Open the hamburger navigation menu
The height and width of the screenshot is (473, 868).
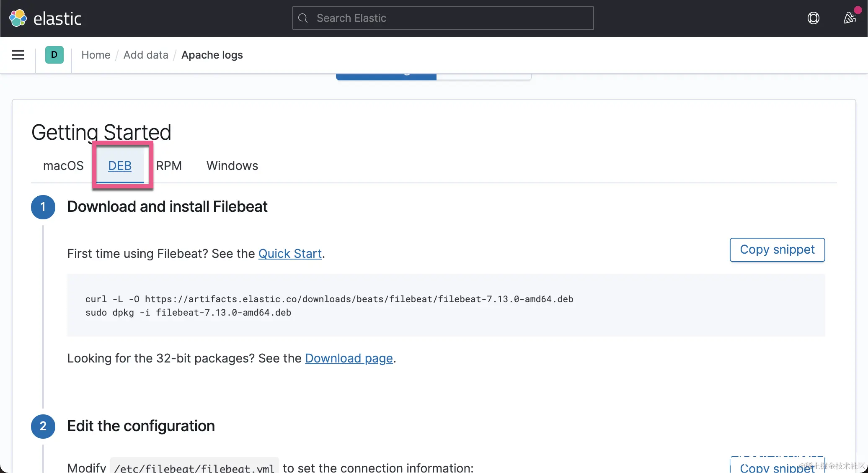18,55
